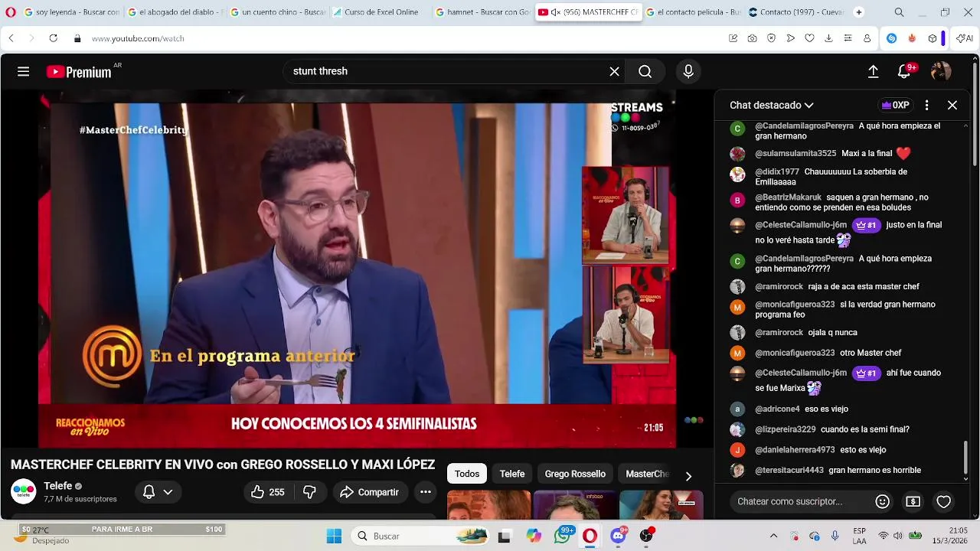
Task: Like the video with 255 likes
Action: (x=268, y=492)
